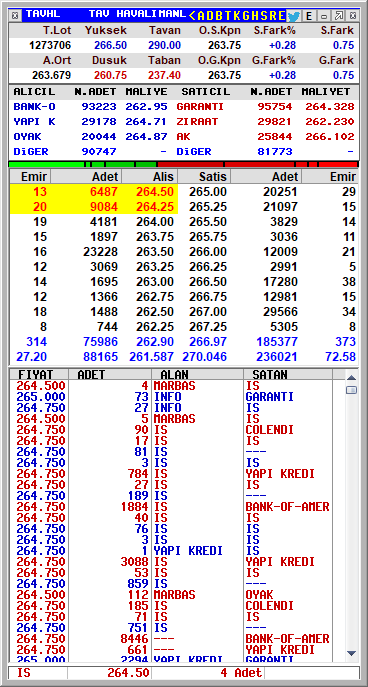Select ask quantity 21097

pyautogui.click(x=280, y=207)
